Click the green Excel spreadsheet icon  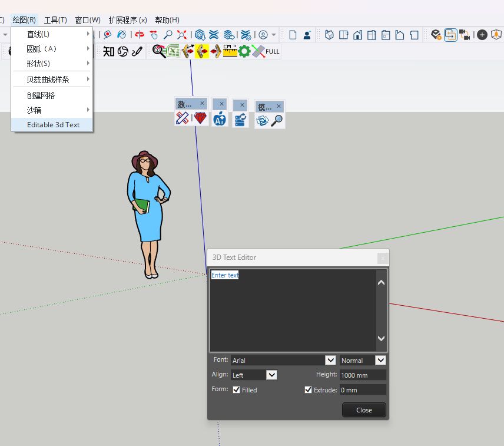pyautogui.click(x=174, y=51)
